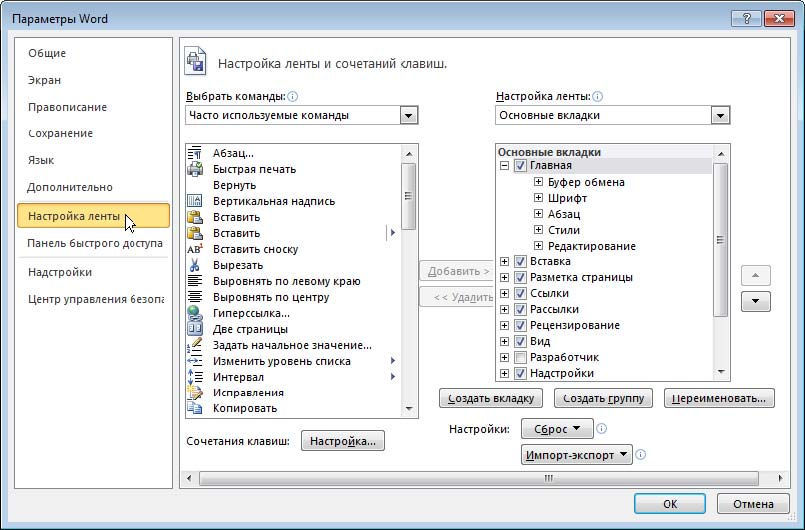
Task: Click the info icon next to Импорт-экспорт
Action: pos(640,455)
